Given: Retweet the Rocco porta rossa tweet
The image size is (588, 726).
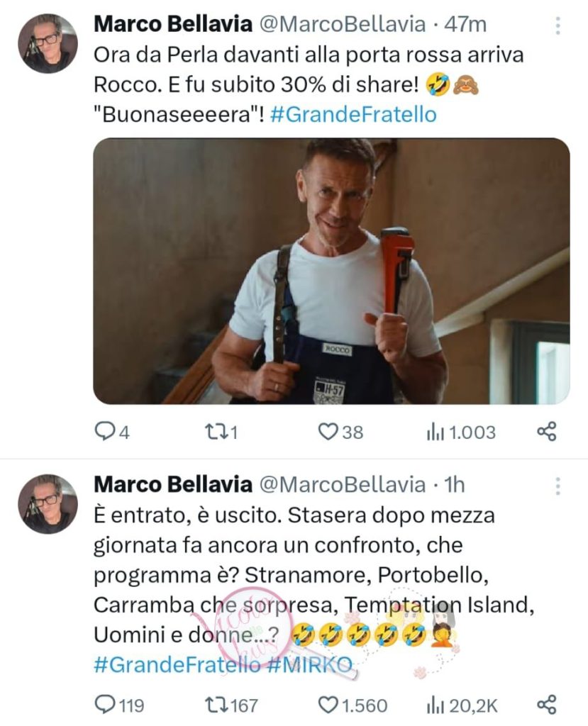Looking at the screenshot, I should [x=221, y=432].
